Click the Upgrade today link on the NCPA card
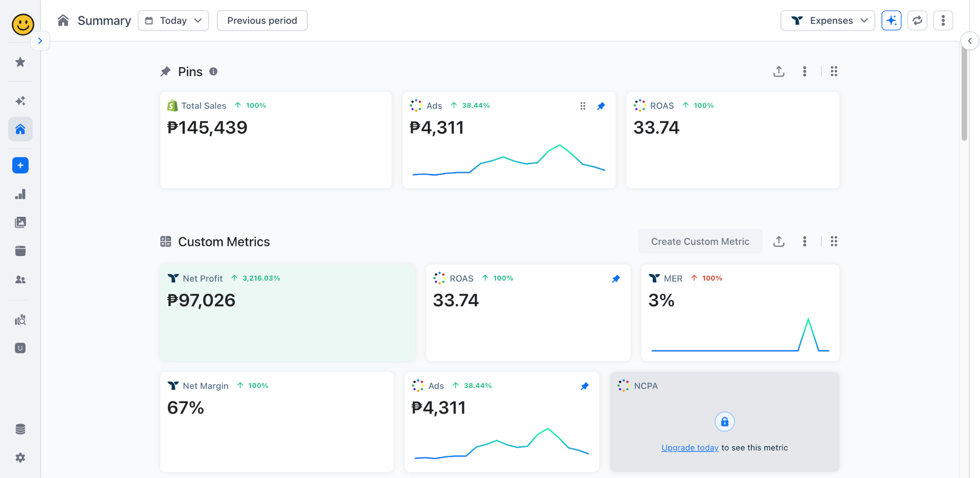This screenshot has width=980, height=478. (x=690, y=447)
